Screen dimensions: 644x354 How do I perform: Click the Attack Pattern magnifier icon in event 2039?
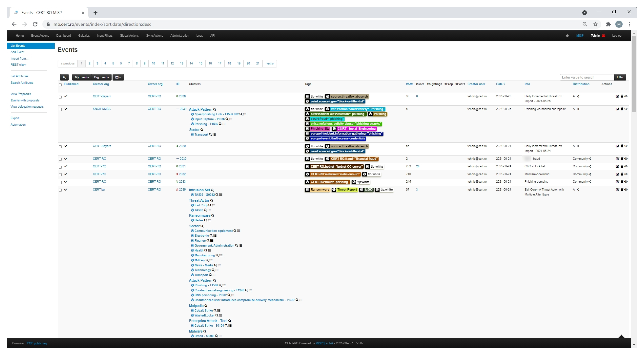215,110
